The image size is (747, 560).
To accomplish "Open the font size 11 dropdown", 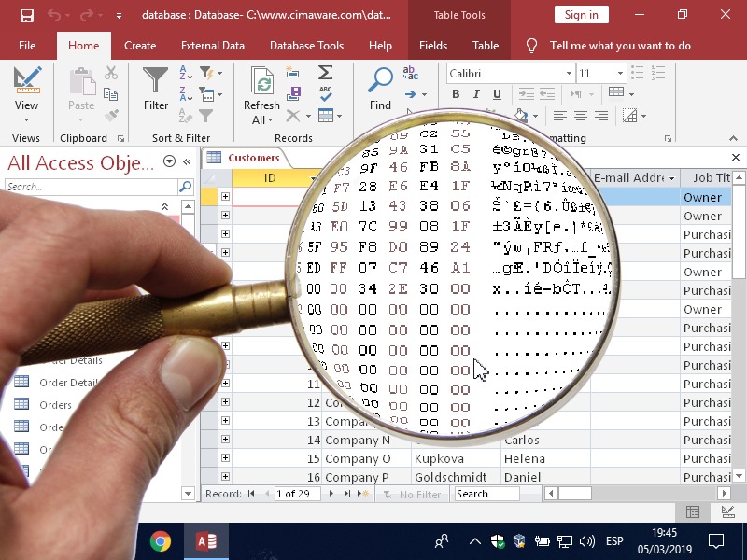I will pyautogui.click(x=620, y=74).
